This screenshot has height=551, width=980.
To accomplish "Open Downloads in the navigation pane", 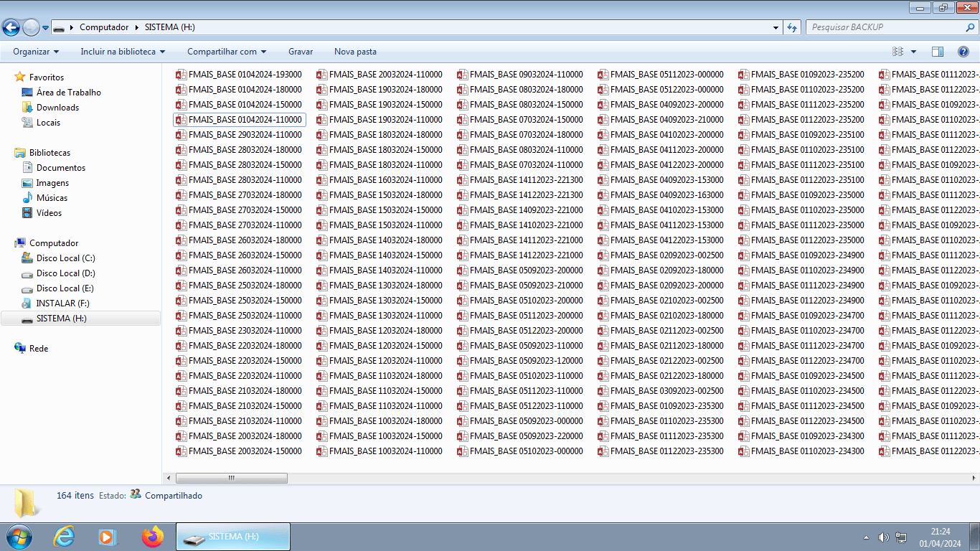I will (x=57, y=108).
